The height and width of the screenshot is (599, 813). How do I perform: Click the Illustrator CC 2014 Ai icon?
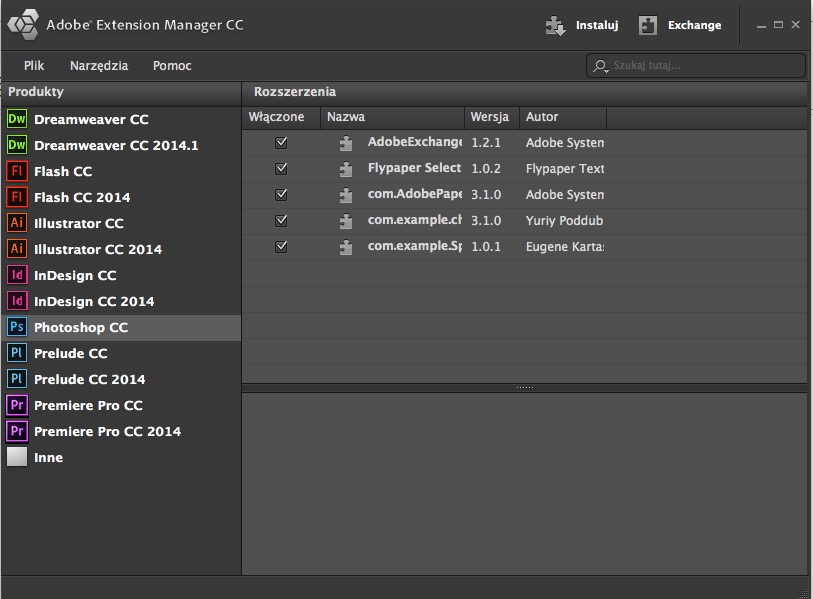coord(17,249)
